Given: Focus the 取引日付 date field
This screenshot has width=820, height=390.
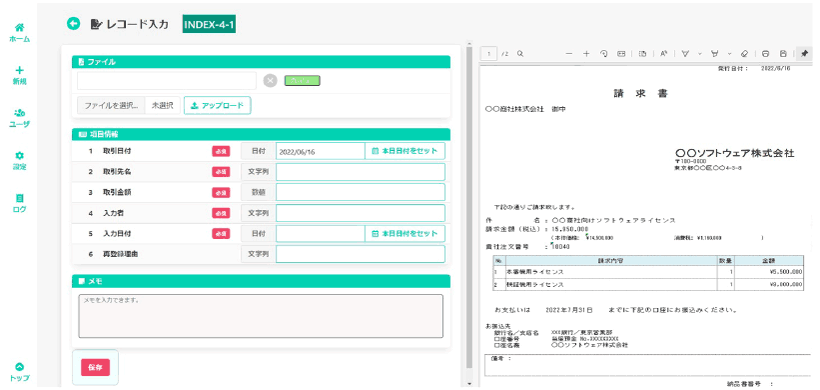Looking at the screenshot, I should (x=320, y=151).
